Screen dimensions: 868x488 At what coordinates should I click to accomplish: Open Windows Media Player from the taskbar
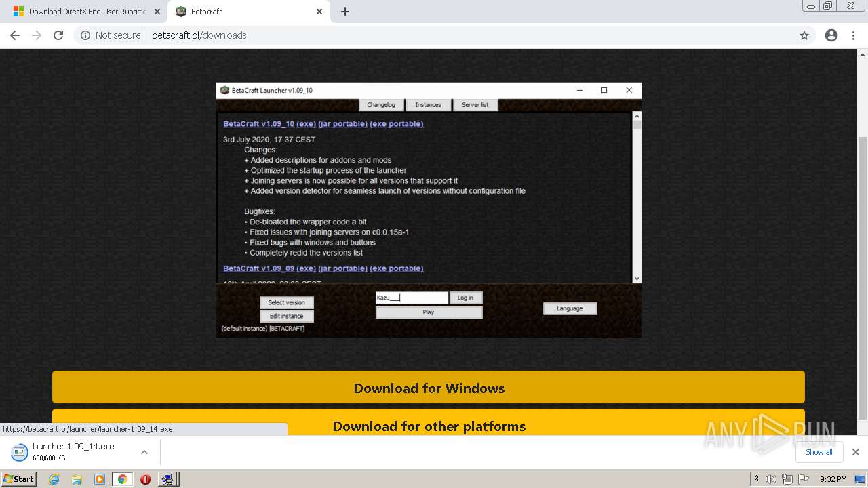coord(100,479)
